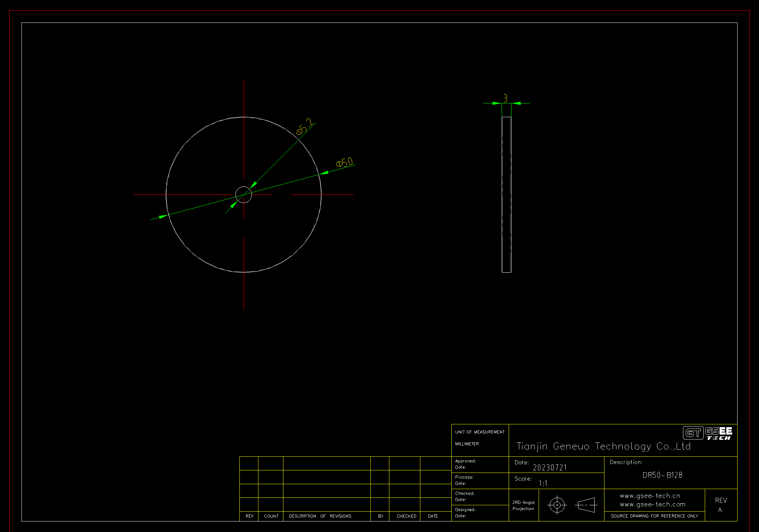Select the description text DR50-B128
This screenshot has width=759, height=532.
pos(662,475)
